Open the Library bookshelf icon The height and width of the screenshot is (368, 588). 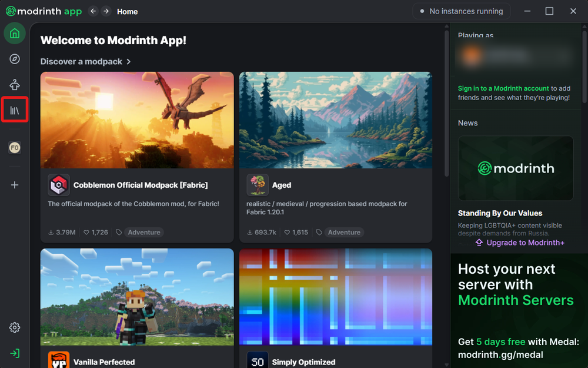click(x=14, y=110)
